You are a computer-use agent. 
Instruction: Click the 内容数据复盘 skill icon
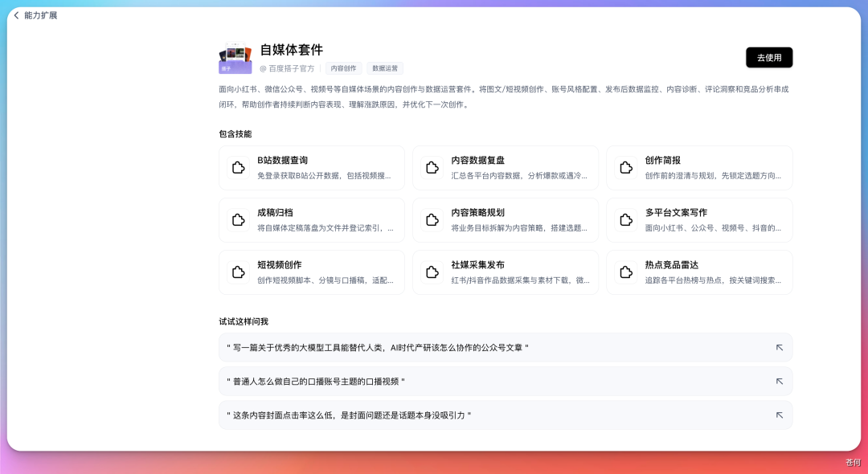pyautogui.click(x=432, y=168)
